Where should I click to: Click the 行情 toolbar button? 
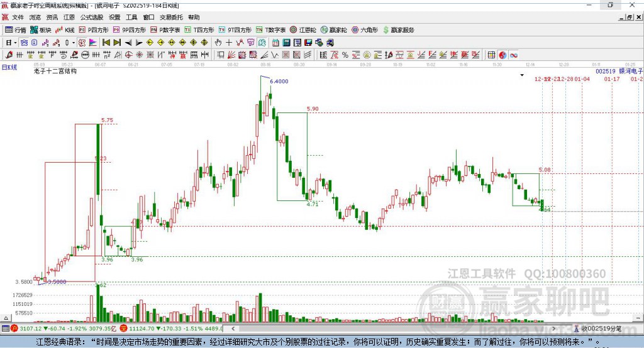(x=15, y=30)
